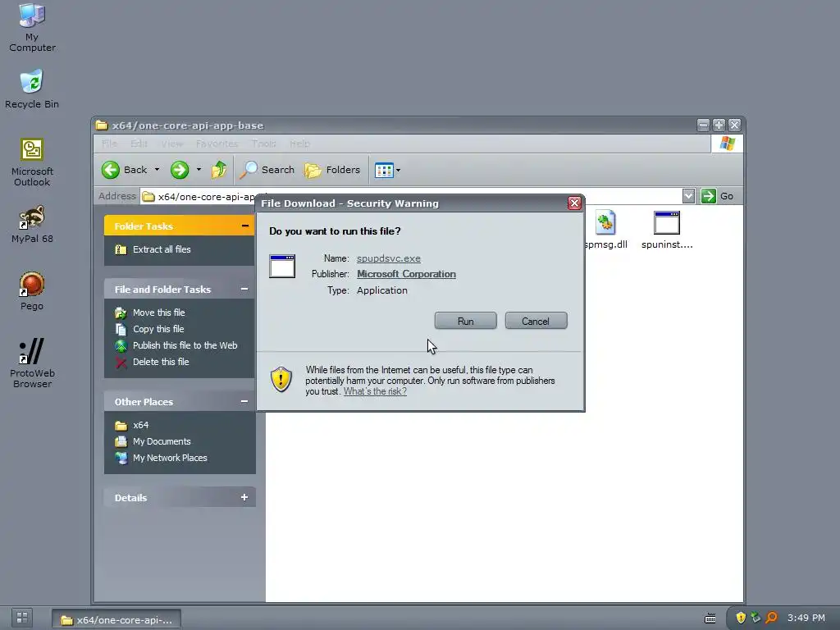Open the View menu
The width and height of the screenshot is (840, 630).
[x=172, y=144]
